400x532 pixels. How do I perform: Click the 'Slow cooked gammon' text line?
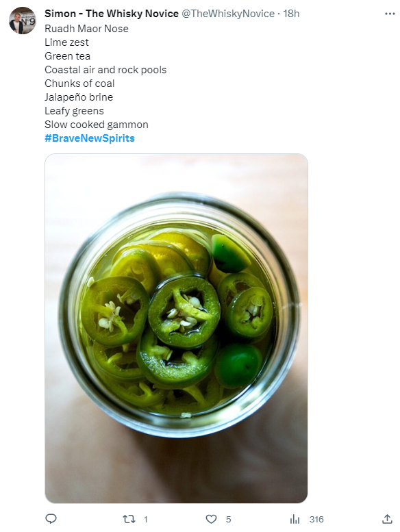coord(97,125)
